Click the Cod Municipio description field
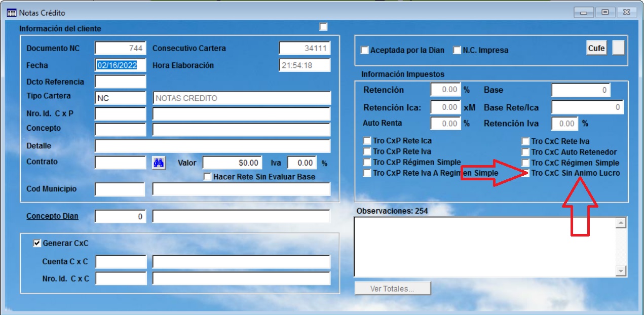This screenshot has width=644, height=315. [x=242, y=189]
